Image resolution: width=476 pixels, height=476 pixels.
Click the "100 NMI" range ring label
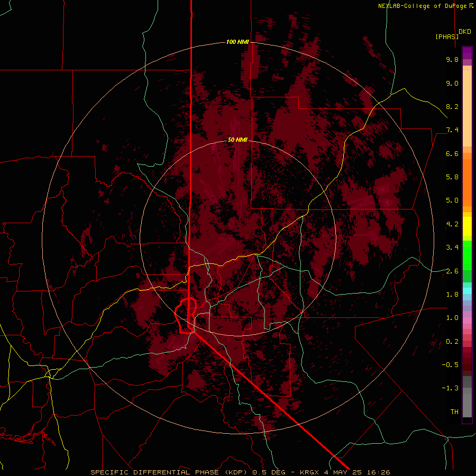pos(237,42)
